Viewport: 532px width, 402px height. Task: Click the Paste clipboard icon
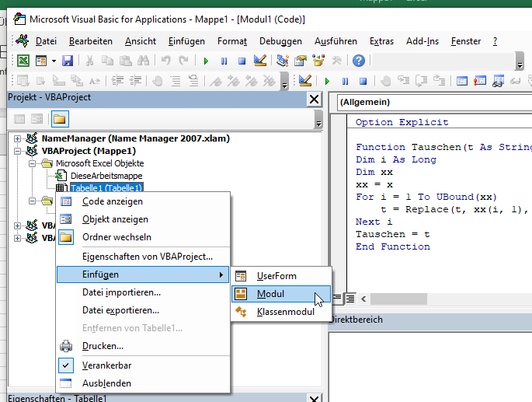tap(126, 61)
